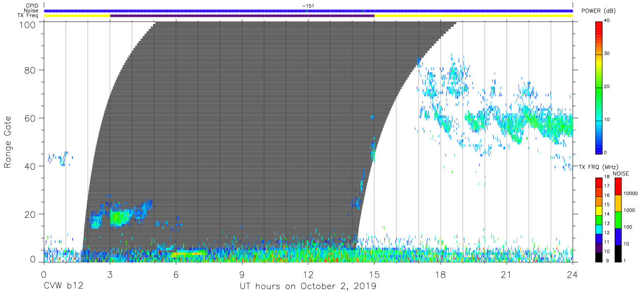Click the 18 tick on UT hours axis

(x=441, y=274)
